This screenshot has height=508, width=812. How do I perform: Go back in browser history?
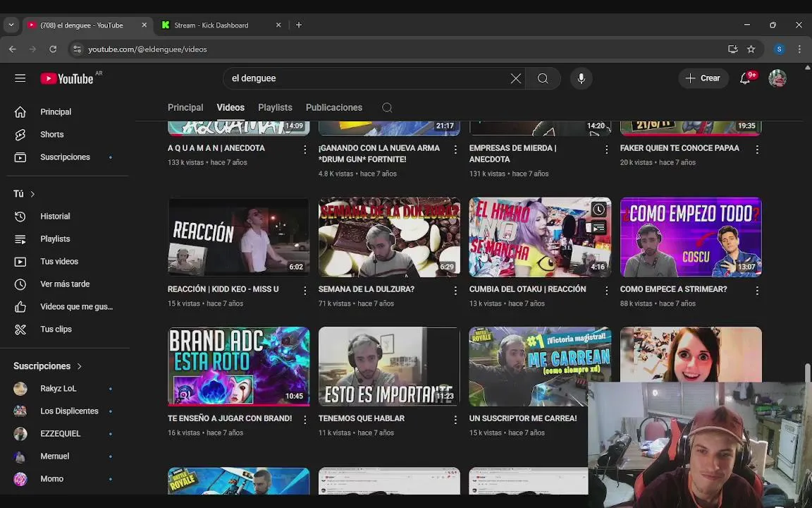pyautogui.click(x=13, y=49)
